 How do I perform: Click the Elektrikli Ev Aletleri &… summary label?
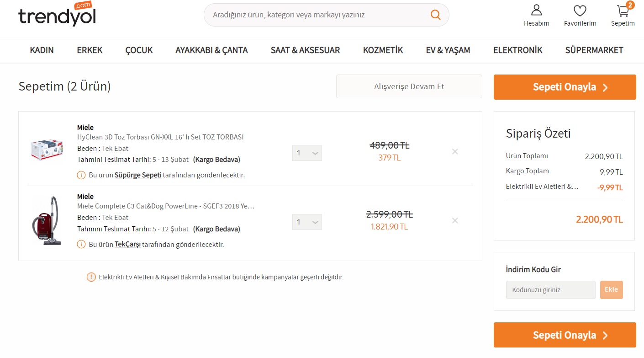[542, 187]
